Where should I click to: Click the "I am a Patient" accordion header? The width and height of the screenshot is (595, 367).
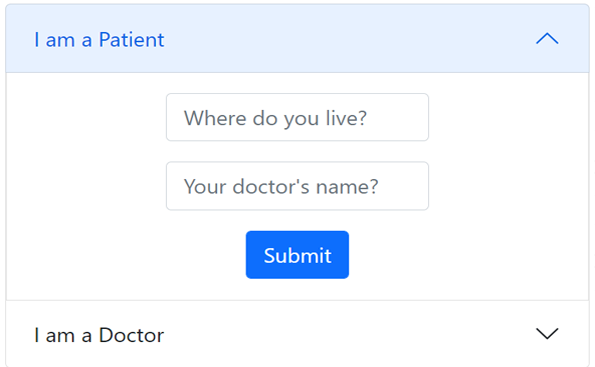(x=297, y=38)
